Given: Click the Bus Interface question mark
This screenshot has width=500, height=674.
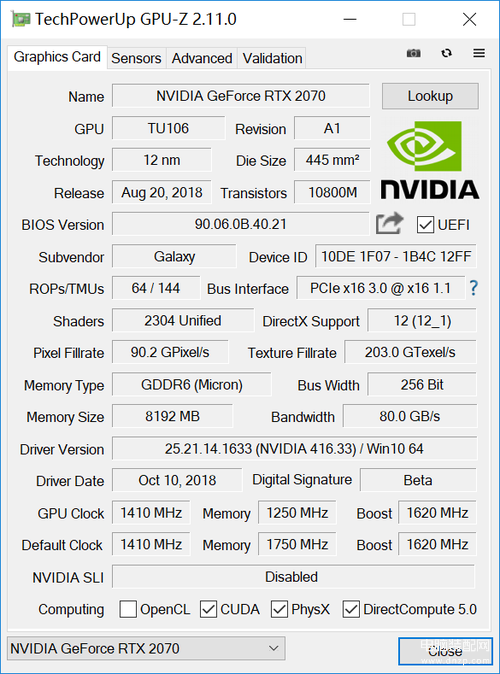Looking at the screenshot, I should tap(473, 288).
